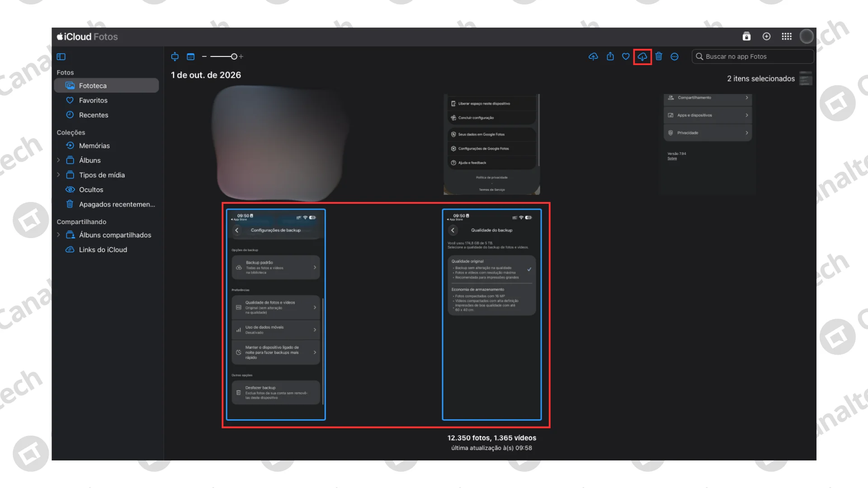
Task: Adjust the thumbnail zoom slider knob
Action: (x=234, y=56)
